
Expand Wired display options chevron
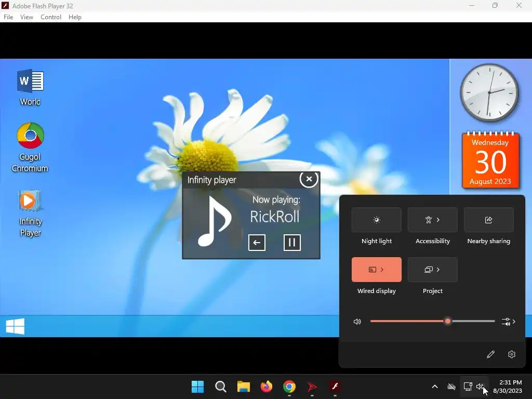click(x=382, y=270)
